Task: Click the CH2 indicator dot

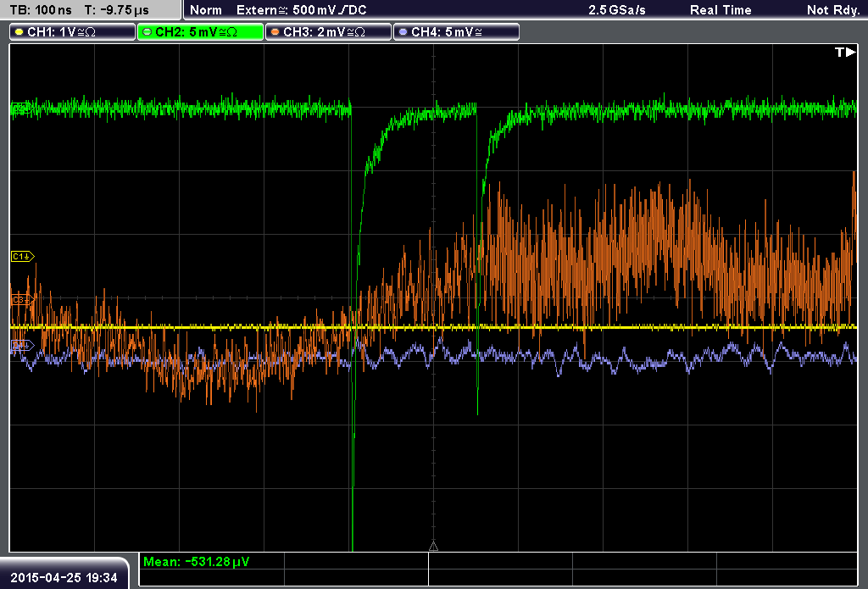Action: click(x=147, y=32)
